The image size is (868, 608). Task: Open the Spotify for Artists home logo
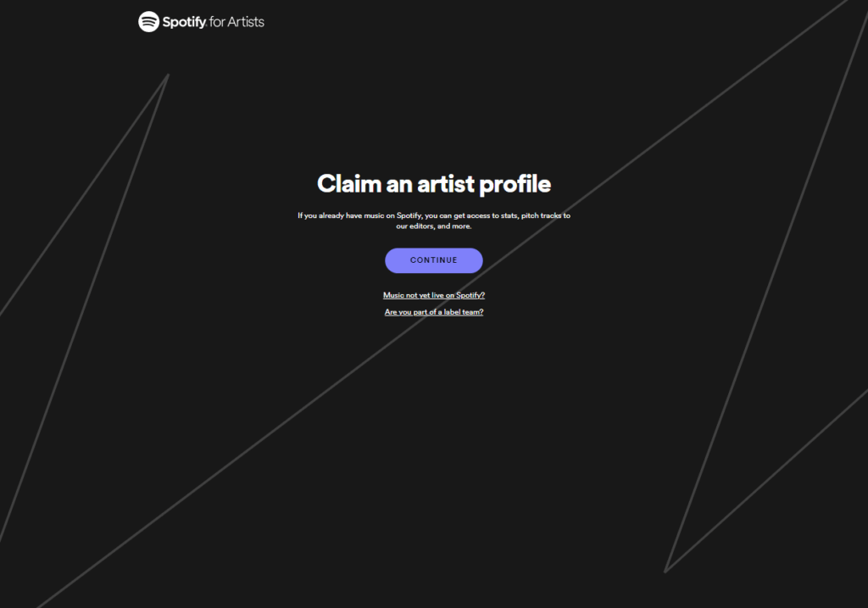tap(201, 21)
